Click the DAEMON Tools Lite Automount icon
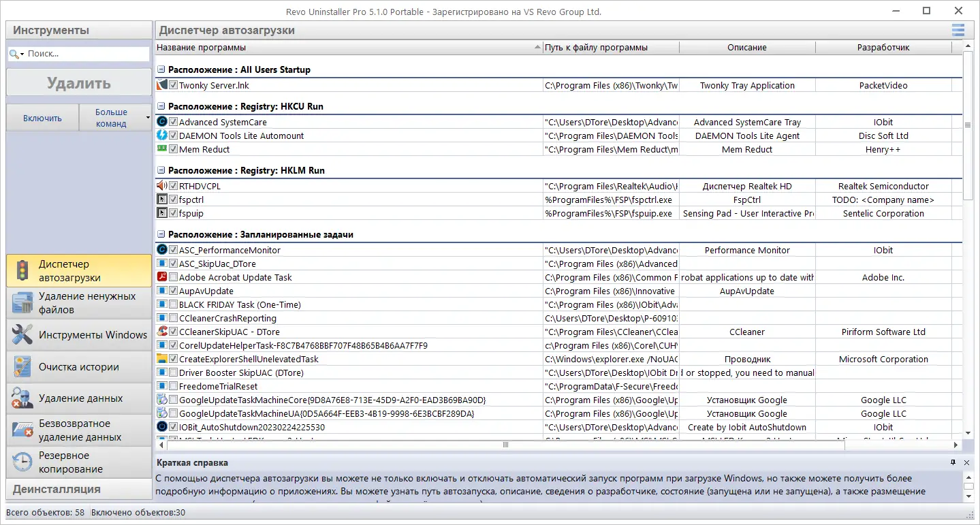The height and width of the screenshot is (525, 980). 162,136
